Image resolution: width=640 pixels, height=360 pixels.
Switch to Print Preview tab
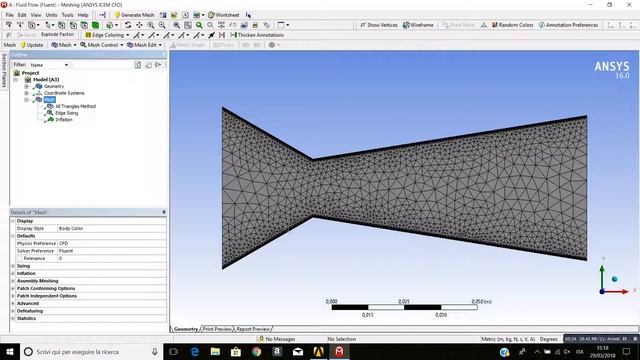(x=217, y=329)
